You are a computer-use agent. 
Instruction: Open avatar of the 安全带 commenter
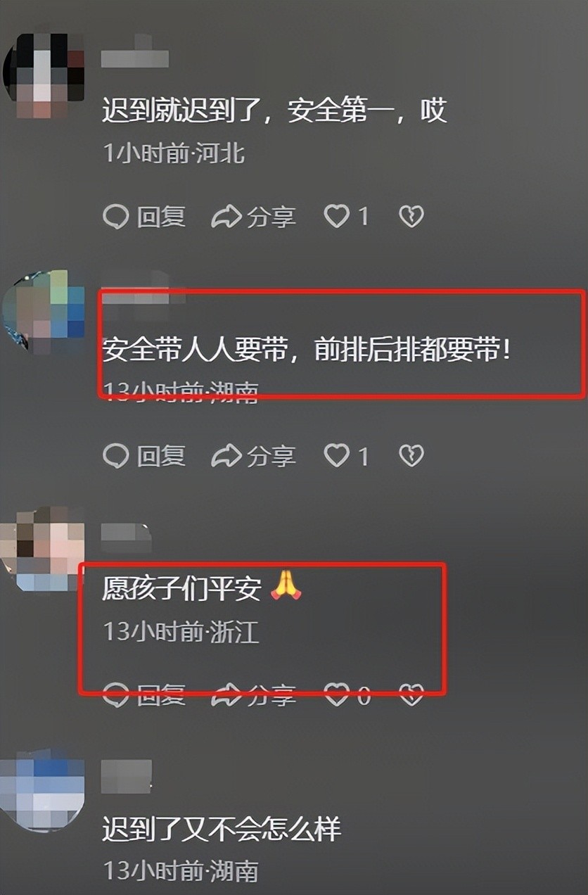(x=44, y=311)
